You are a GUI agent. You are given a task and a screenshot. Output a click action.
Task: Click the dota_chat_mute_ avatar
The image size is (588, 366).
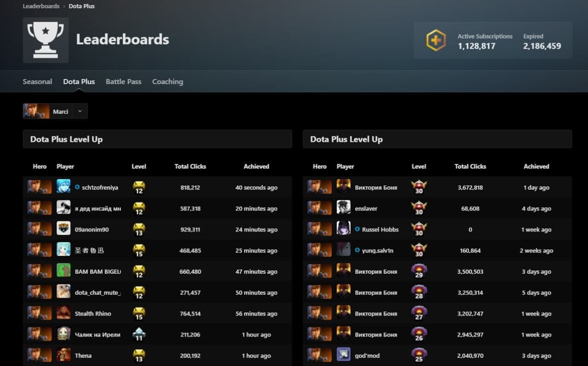(63, 292)
